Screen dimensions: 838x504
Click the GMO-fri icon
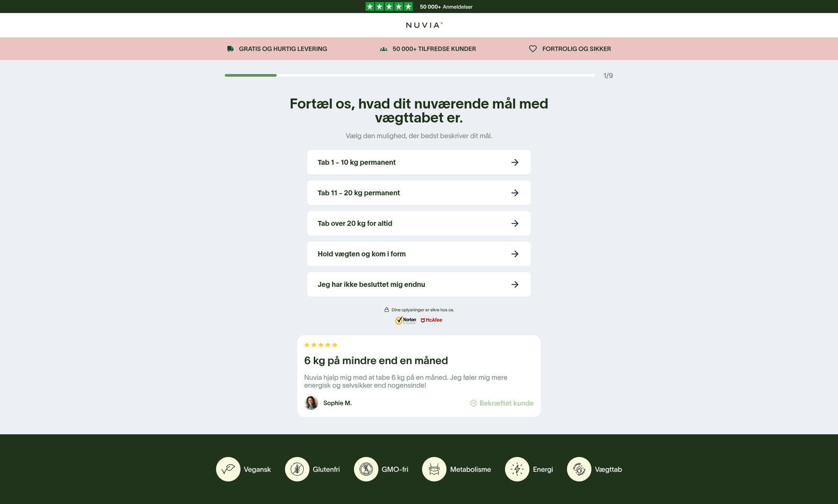tap(366, 469)
